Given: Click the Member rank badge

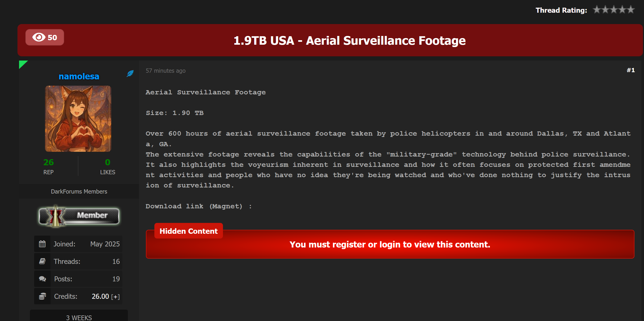Looking at the screenshot, I should click(x=79, y=216).
